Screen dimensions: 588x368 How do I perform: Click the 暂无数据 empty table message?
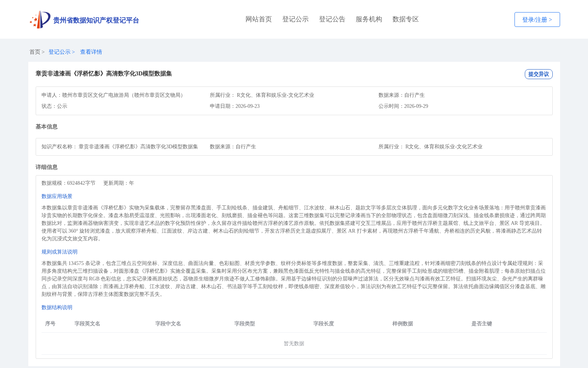pyautogui.click(x=294, y=343)
